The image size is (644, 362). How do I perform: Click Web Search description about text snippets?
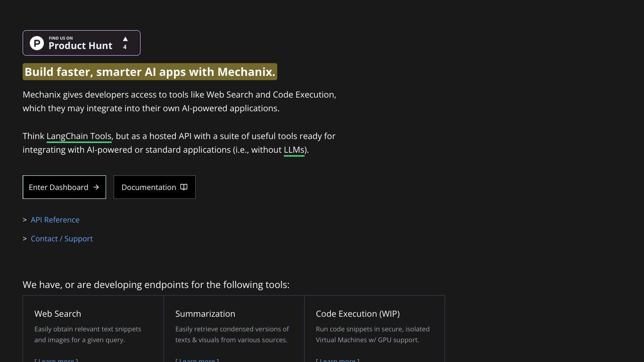pyautogui.click(x=88, y=334)
